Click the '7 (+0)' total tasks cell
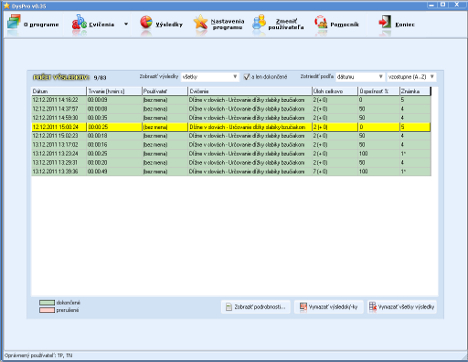 (x=335, y=172)
